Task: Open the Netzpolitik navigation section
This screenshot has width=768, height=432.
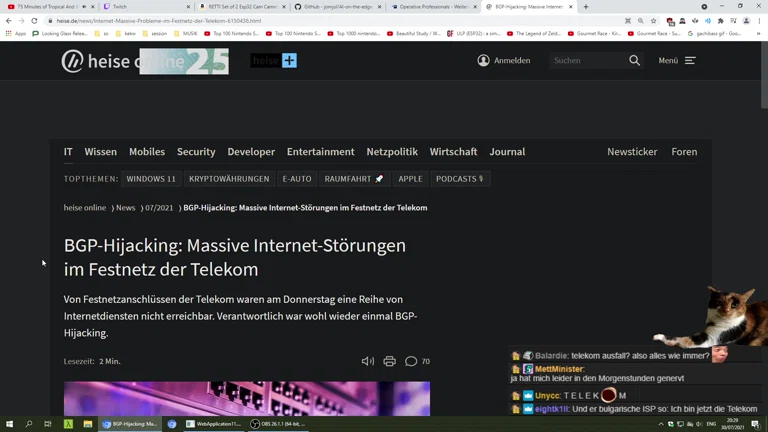Action: (392, 152)
